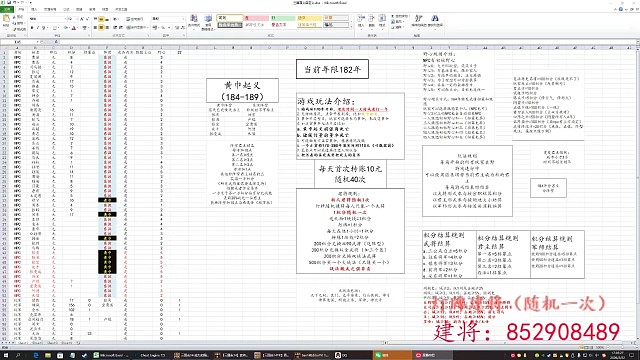Toggle italic formatting
The image size is (640, 360).
[x=38, y=28]
